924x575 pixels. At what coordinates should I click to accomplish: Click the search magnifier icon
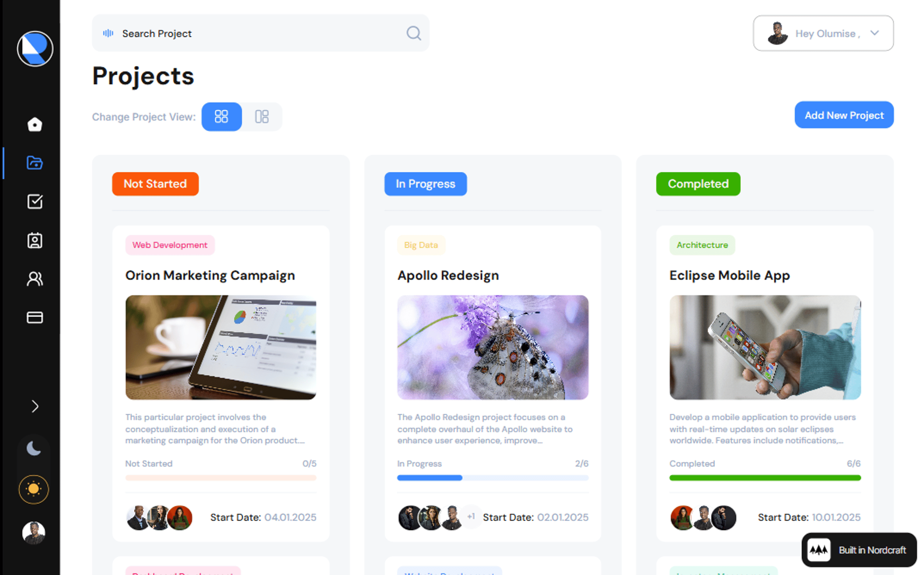click(414, 34)
